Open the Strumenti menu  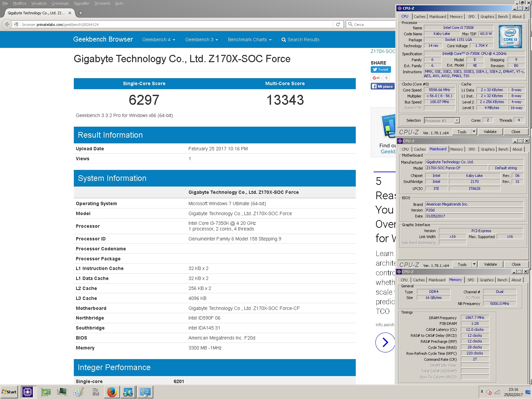(102, 3)
